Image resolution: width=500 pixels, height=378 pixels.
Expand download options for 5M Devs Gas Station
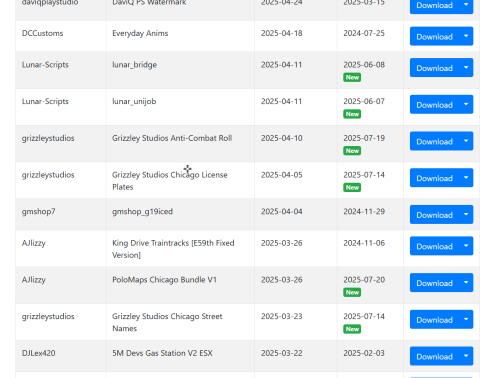point(466,356)
